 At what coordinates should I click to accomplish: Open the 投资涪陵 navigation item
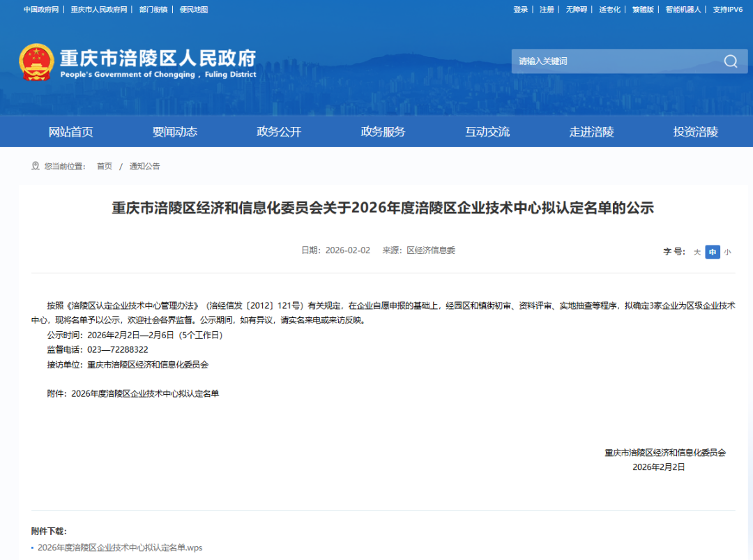pos(695,132)
